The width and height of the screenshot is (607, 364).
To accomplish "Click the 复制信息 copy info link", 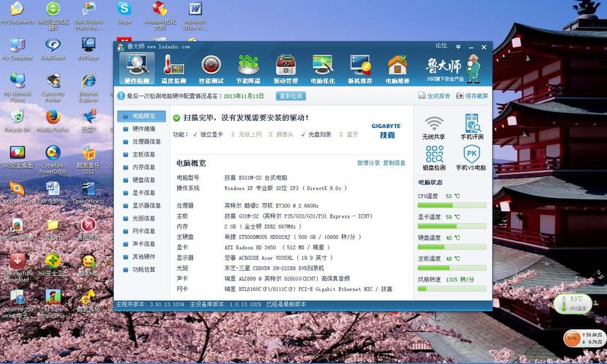I will (x=394, y=163).
